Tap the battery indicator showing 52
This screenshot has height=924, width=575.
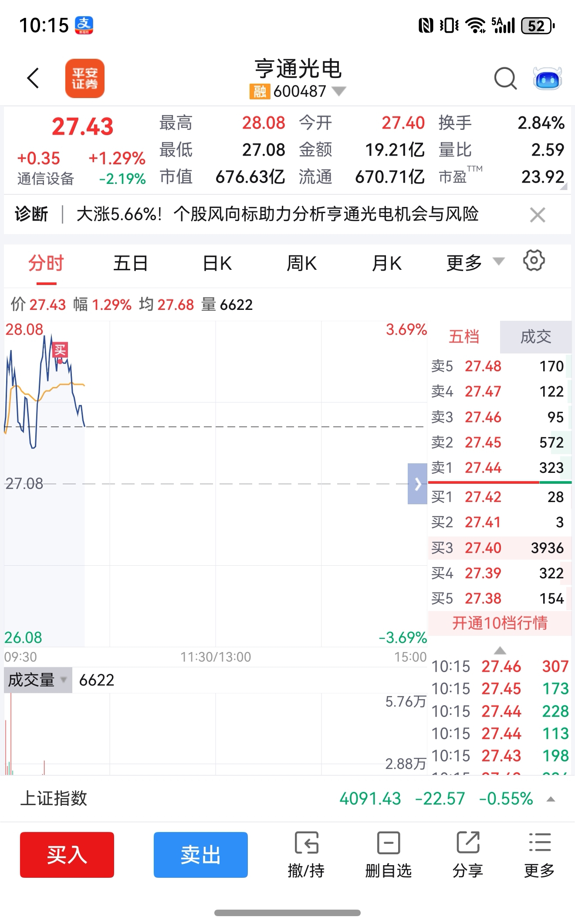[538, 26]
